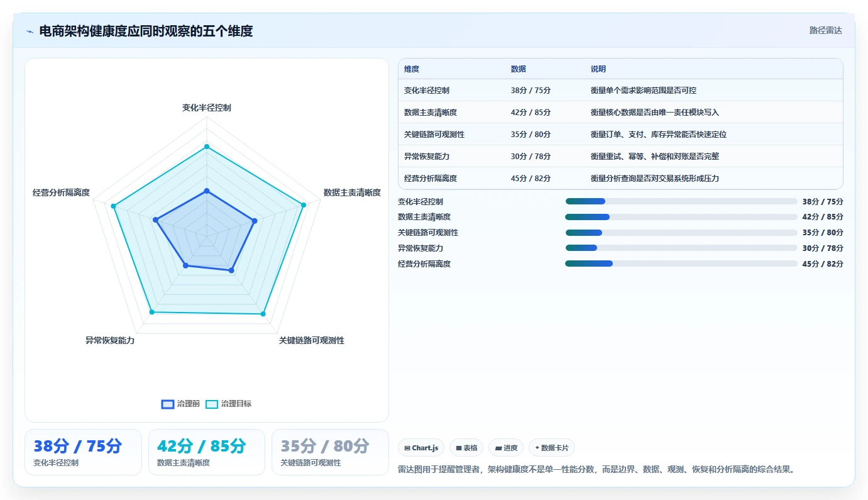Click the description 衡量核心数据是否由唯一责任模块写入
The height and width of the screenshot is (500, 868).
655,113
